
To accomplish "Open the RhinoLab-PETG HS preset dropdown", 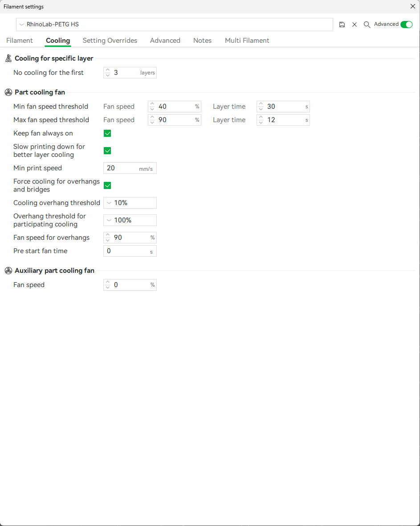I will pos(21,25).
